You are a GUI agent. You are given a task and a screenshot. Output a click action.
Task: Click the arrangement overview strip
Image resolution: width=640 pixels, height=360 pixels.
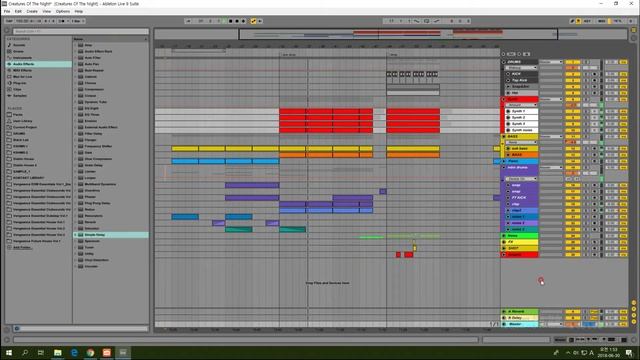tap(390, 34)
